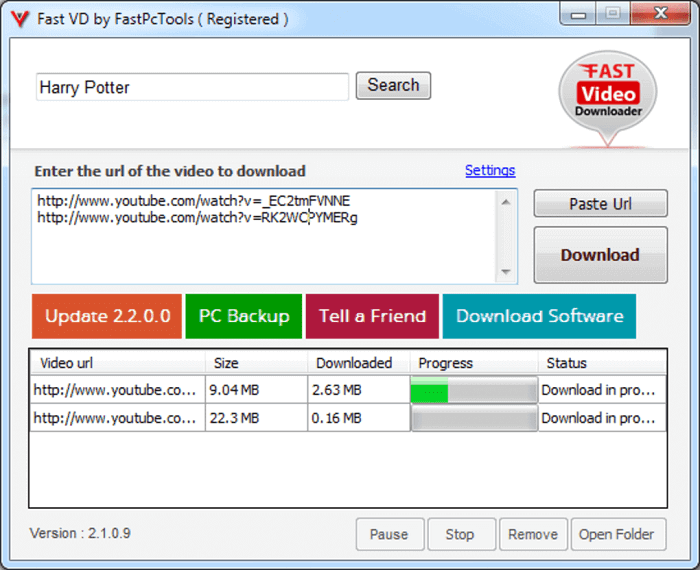Select the 9.04 MB download row
This screenshot has height=570, width=700.
click(256, 390)
